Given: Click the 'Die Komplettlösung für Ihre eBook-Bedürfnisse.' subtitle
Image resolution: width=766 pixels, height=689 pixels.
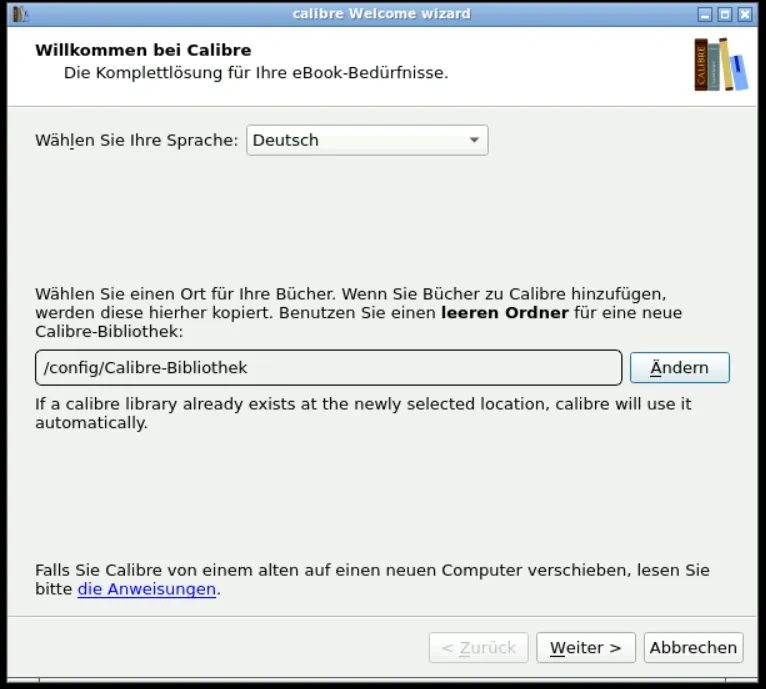Looking at the screenshot, I should coord(256,73).
